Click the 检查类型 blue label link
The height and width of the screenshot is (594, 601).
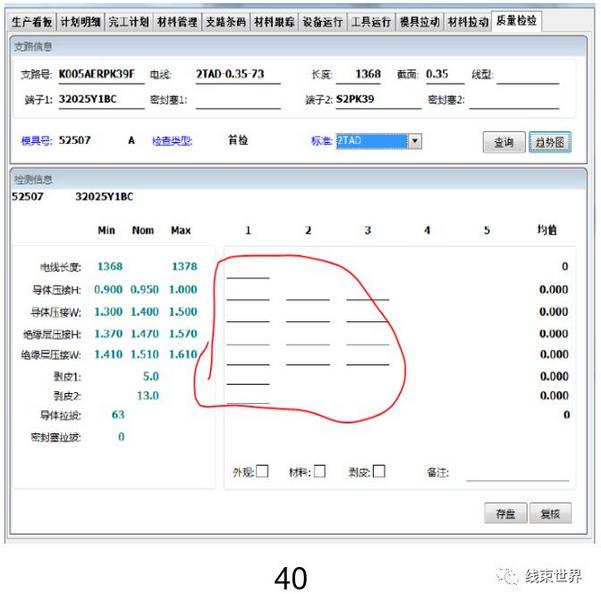click(x=171, y=141)
